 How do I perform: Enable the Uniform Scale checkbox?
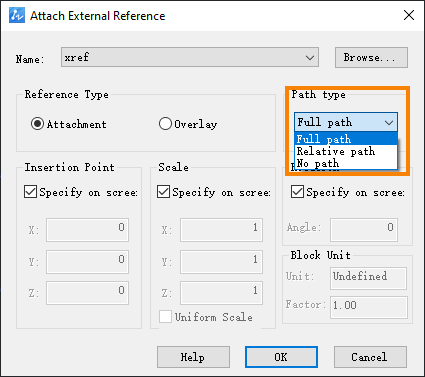[165, 317]
